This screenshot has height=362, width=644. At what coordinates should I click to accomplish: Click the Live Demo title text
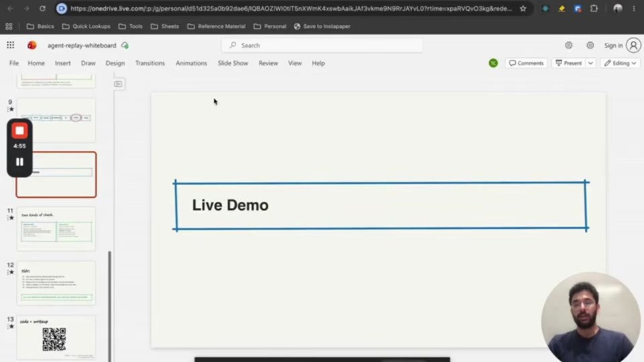click(x=230, y=205)
